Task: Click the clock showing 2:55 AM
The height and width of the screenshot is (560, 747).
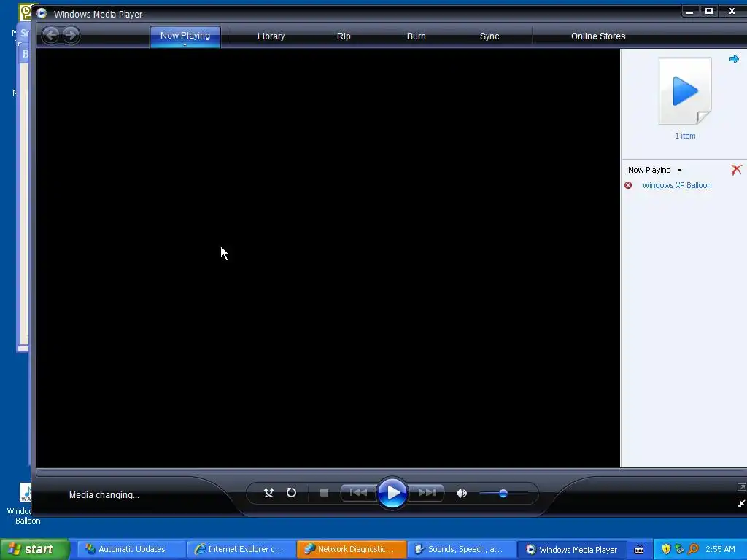Action: (720, 549)
